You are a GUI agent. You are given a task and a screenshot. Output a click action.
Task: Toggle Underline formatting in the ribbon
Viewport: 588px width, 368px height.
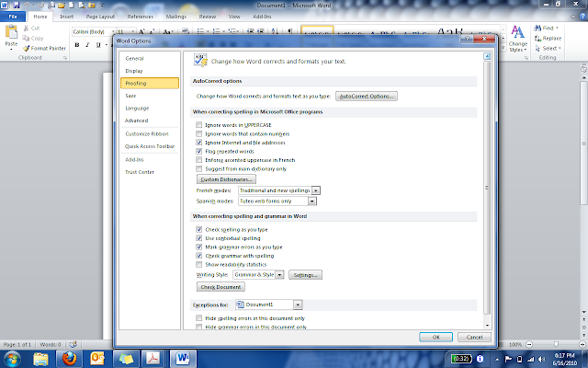pos(98,45)
